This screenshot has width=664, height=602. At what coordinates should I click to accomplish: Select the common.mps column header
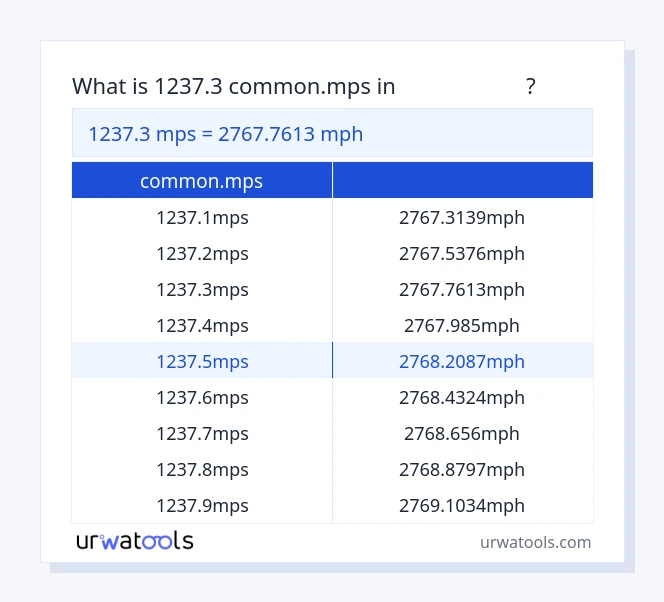click(202, 181)
